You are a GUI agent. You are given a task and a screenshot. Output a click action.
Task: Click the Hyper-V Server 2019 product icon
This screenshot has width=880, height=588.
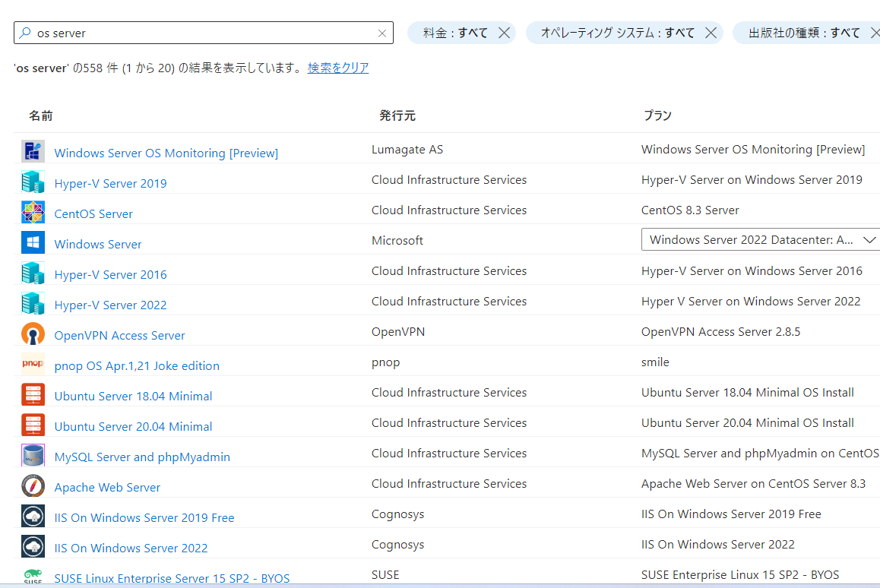pos(33,182)
